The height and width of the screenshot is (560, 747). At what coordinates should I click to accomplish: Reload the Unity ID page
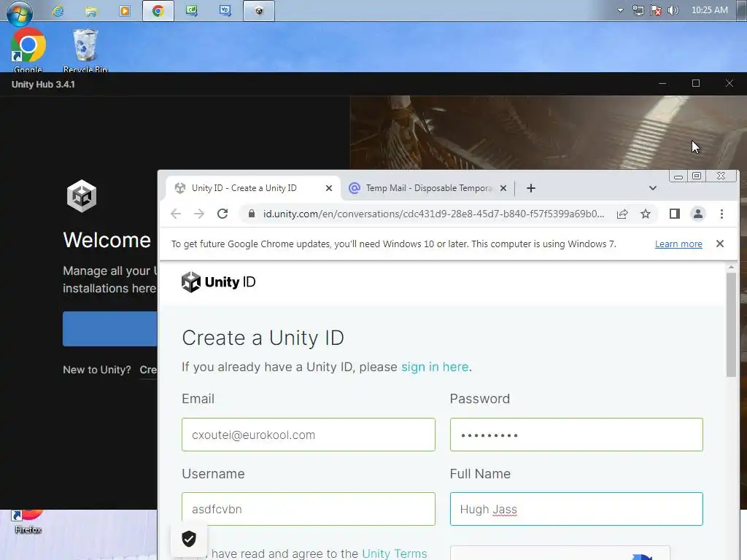coord(222,214)
